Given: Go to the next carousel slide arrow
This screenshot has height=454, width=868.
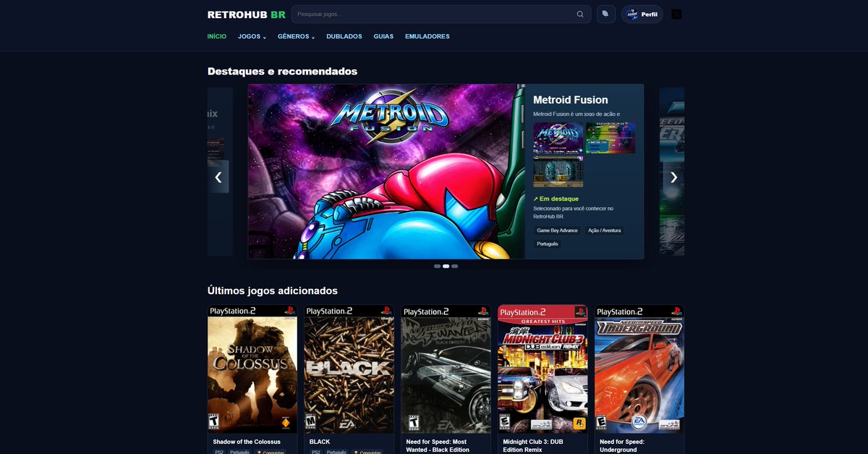Looking at the screenshot, I should 674,177.
